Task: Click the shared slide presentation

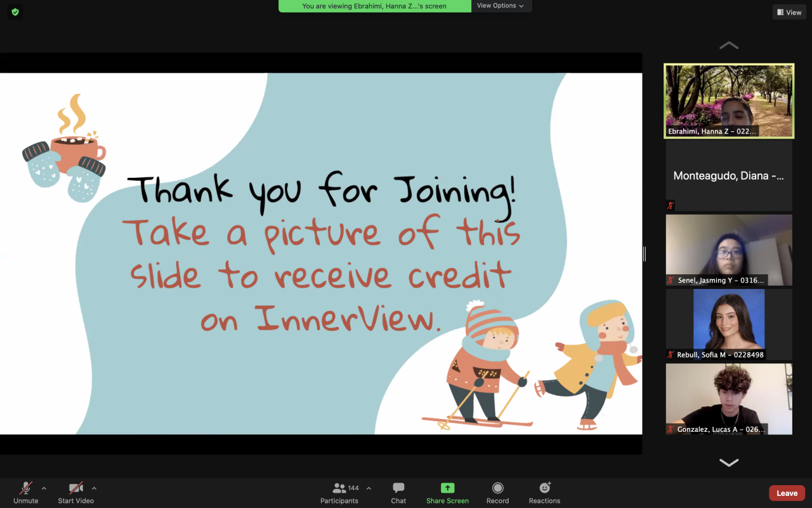Action: (x=321, y=253)
